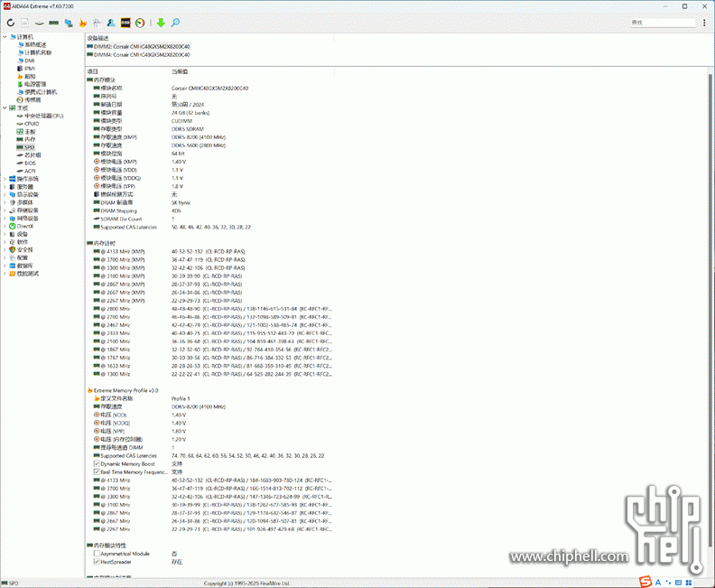Select ACPI in the tree
The height and width of the screenshot is (588, 715).
click(x=30, y=171)
